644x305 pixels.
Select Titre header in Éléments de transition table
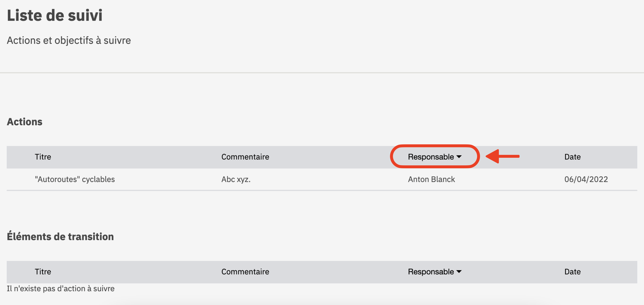click(x=43, y=271)
